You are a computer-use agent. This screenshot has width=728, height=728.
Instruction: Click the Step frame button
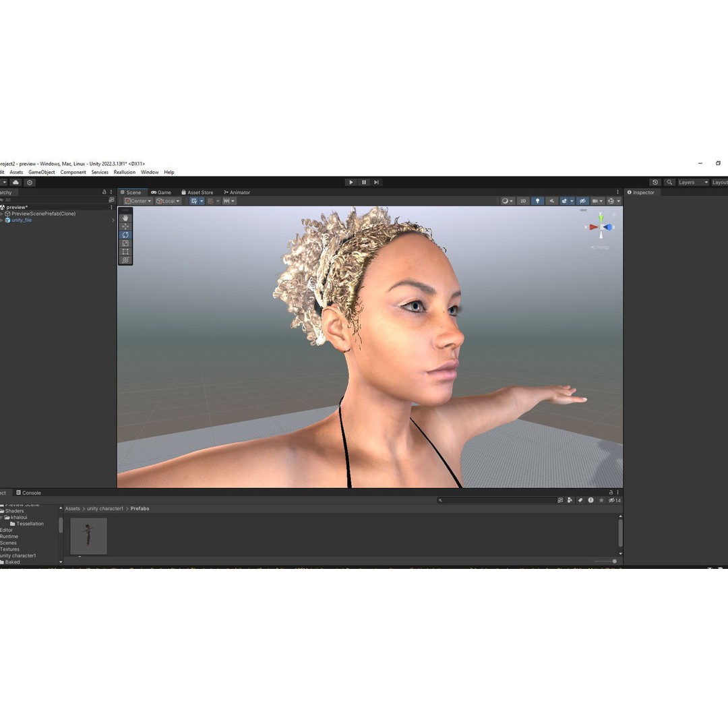pyautogui.click(x=376, y=183)
